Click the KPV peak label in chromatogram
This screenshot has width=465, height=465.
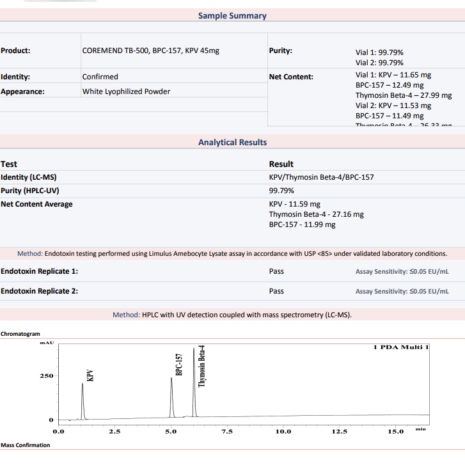tap(90, 376)
